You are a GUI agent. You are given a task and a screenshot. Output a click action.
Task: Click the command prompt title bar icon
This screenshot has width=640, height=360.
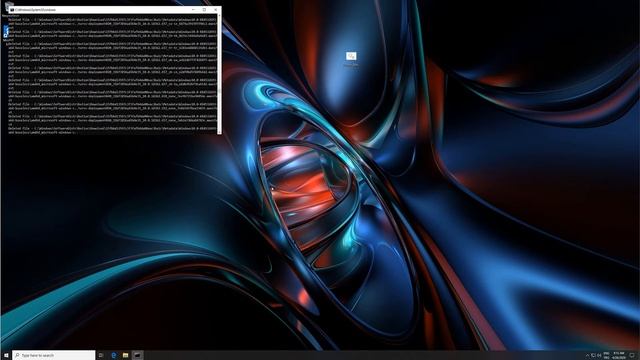(12, 9)
